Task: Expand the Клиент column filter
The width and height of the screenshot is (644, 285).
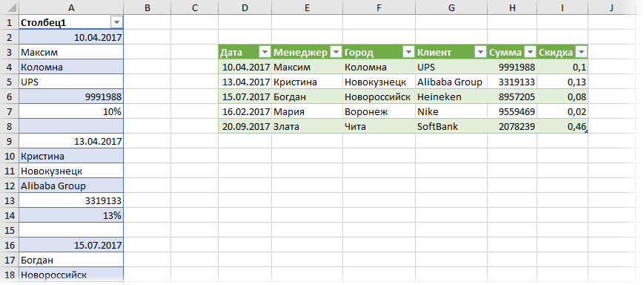Action: 480,52
